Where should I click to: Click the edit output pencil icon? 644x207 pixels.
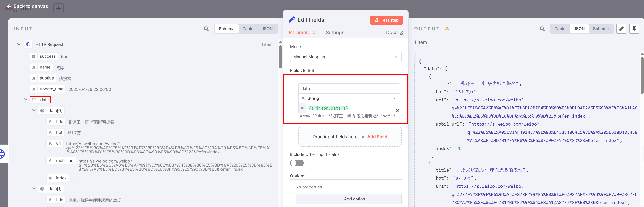tap(621, 29)
